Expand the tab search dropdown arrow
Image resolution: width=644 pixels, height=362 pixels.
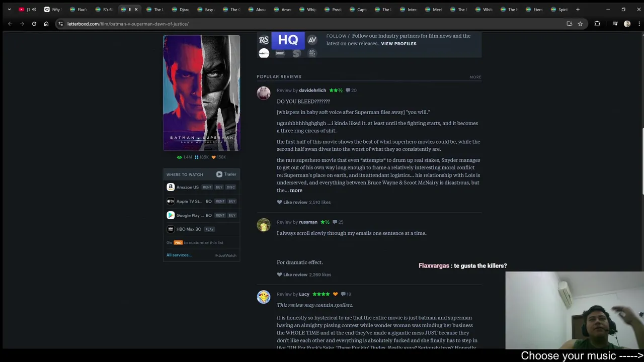pyautogui.click(x=9, y=10)
